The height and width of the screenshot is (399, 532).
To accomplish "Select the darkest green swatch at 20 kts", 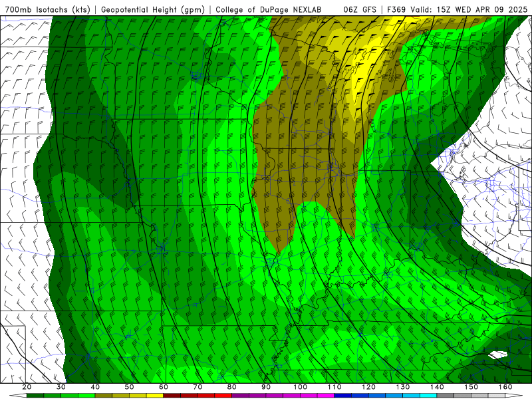I will pyautogui.click(x=35, y=396).
